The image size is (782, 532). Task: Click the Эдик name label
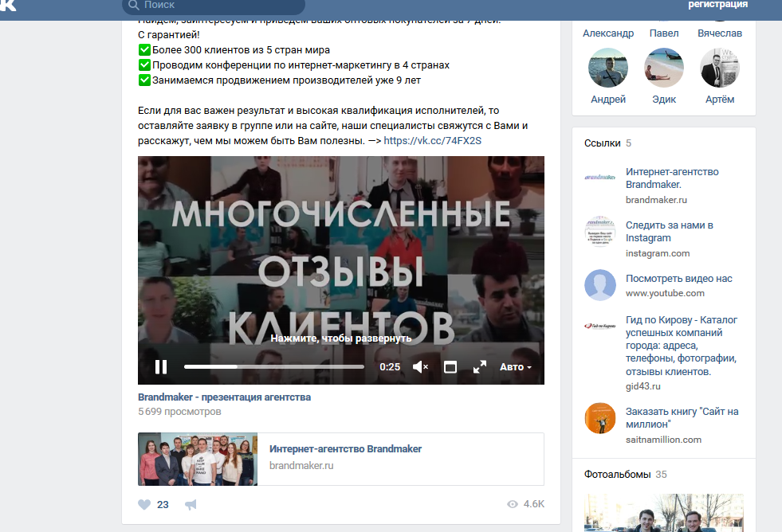(664, 99)
